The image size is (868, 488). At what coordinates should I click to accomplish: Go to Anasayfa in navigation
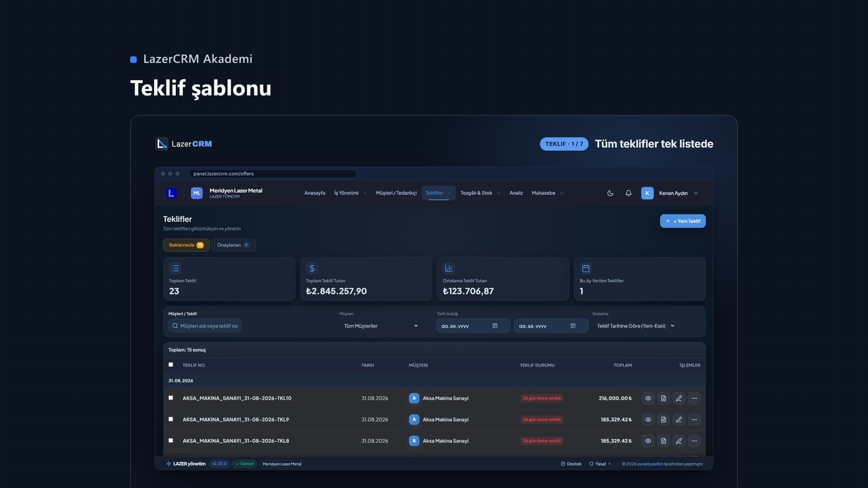(315, 193)
